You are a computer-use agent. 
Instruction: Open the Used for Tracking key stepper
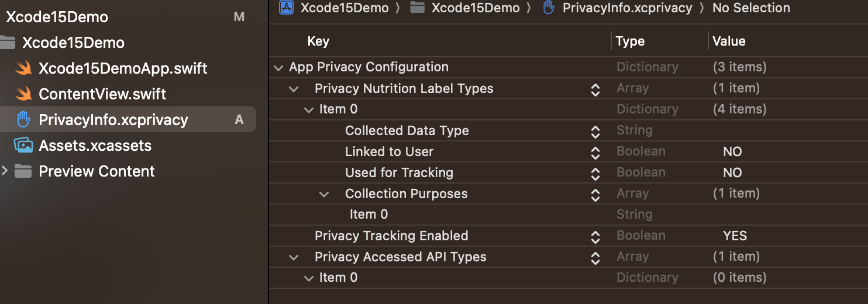[595, 174]
